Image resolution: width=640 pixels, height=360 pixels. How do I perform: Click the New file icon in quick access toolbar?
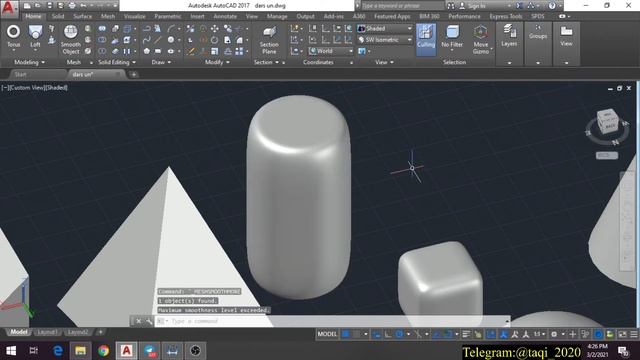pos(27,6)
